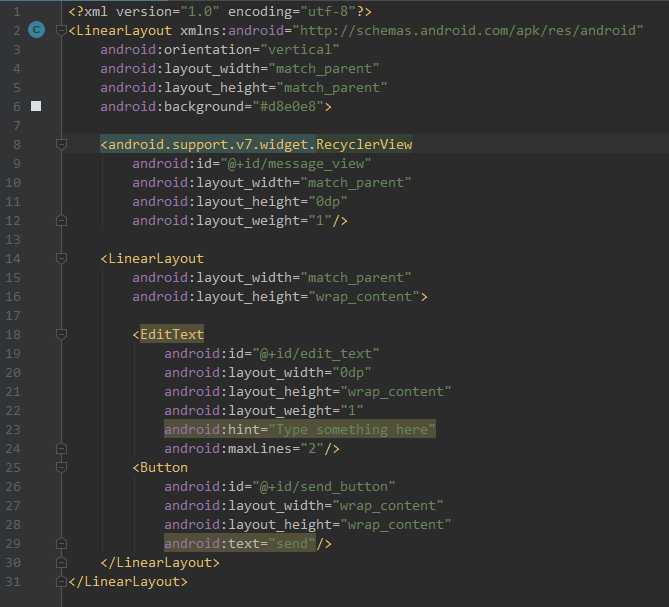Click the encoding "utf-8" value

328,12
